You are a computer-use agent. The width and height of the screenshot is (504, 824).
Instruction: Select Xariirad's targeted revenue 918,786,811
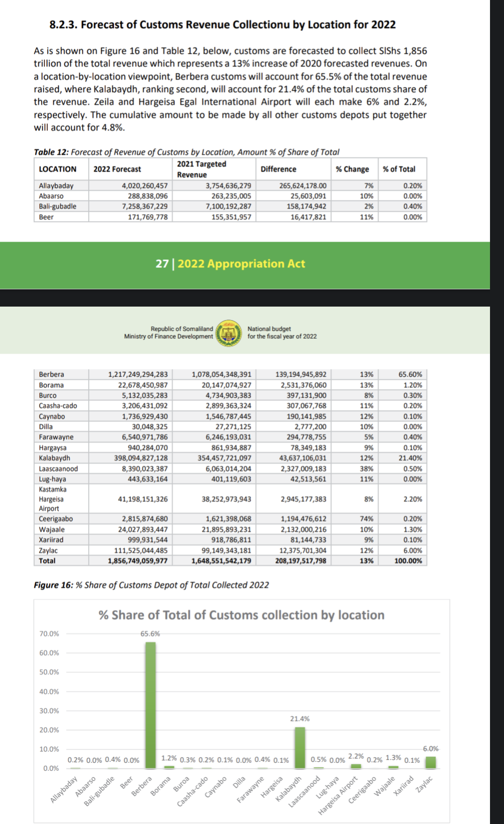click(231, 540)
